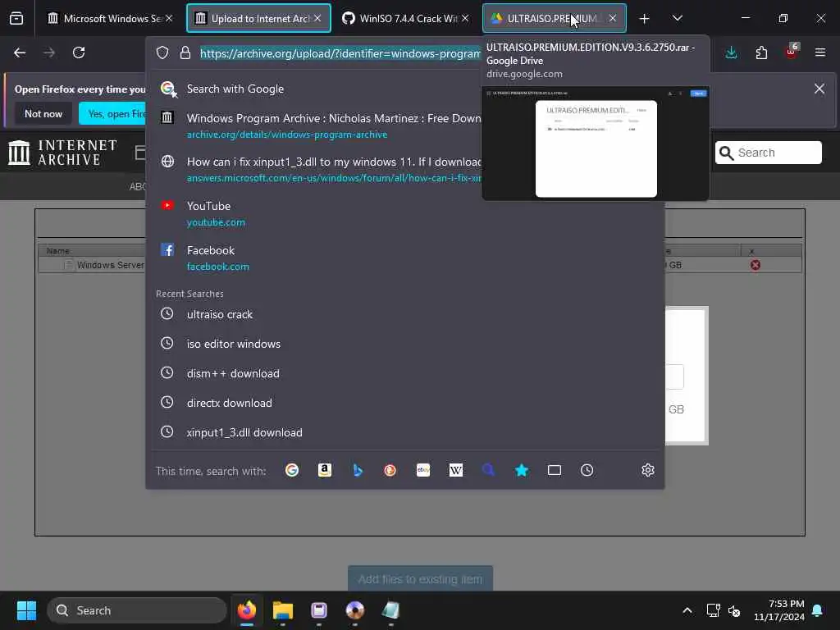The width and height of the screenshot is (840, 630).
Task: Dismiss the Firefox notification bar
Action: [x=819, y=89]
